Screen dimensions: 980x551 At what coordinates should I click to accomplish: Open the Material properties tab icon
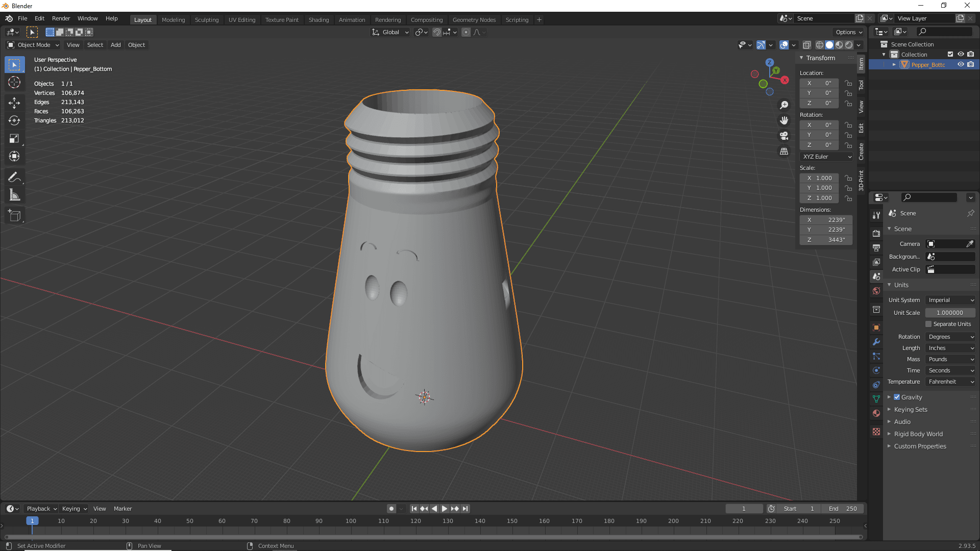point(876,413)
